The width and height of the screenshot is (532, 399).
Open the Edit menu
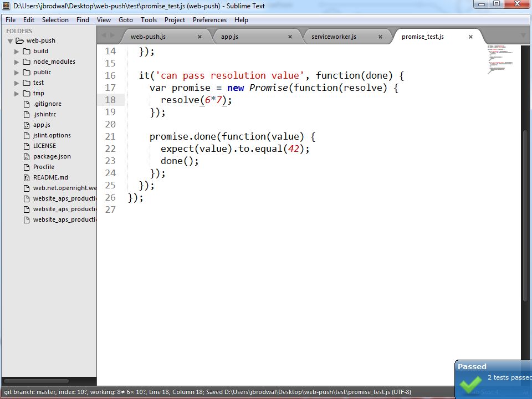coord(29,20)
